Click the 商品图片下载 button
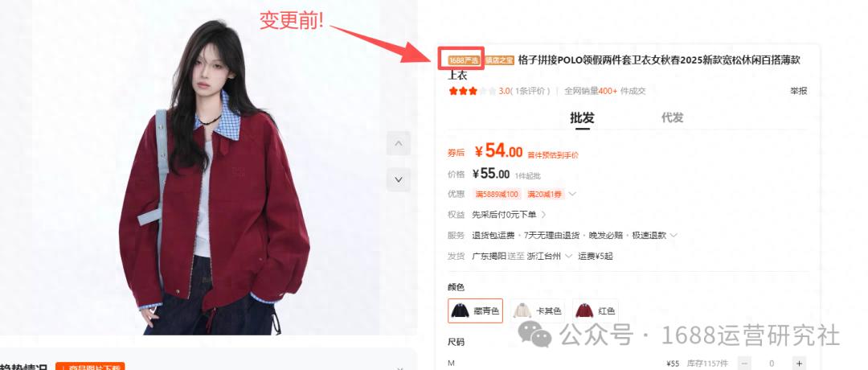The height and width of the screenshot is (370, 868). click(90, 367)
